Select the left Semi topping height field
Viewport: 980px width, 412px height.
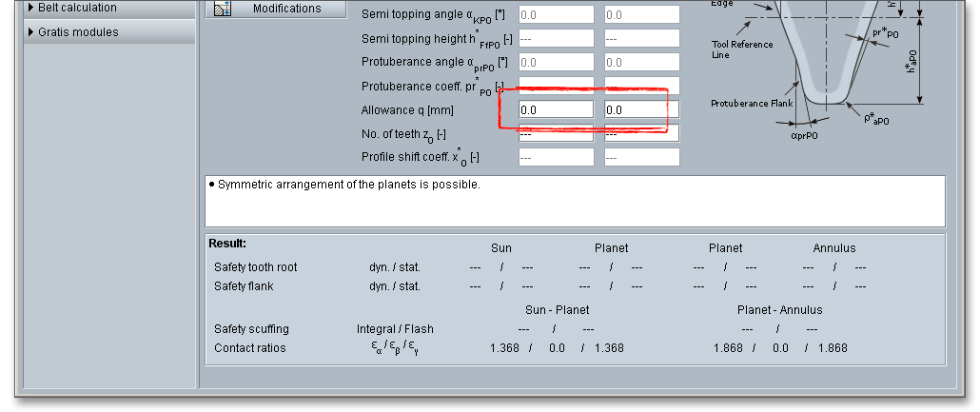556,39
